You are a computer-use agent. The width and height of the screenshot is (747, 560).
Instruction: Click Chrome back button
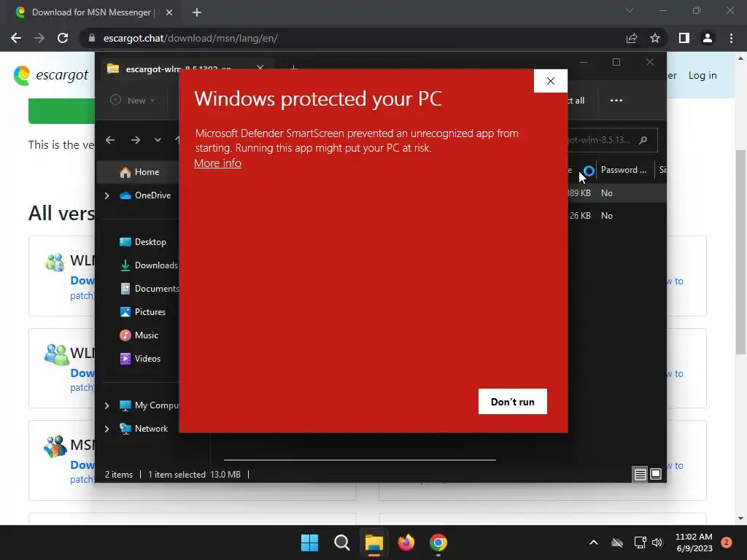(16, 38)
